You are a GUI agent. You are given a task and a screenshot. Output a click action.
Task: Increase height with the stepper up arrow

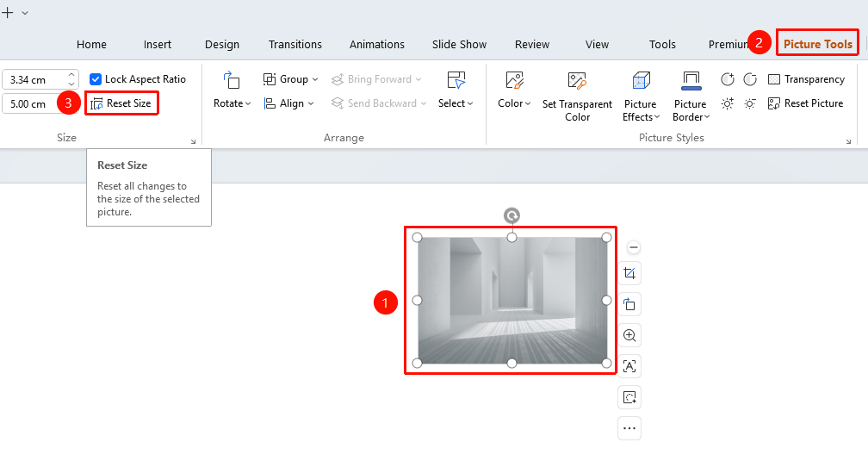71,75
